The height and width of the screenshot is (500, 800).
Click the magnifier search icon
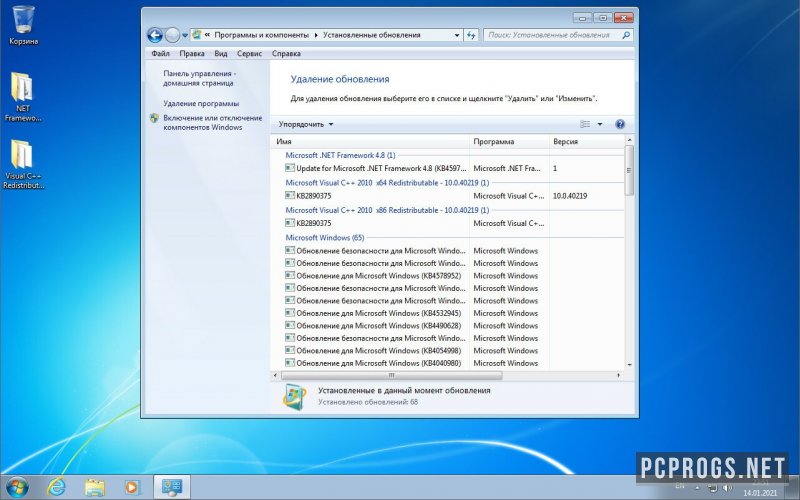(x=626, y=35)
